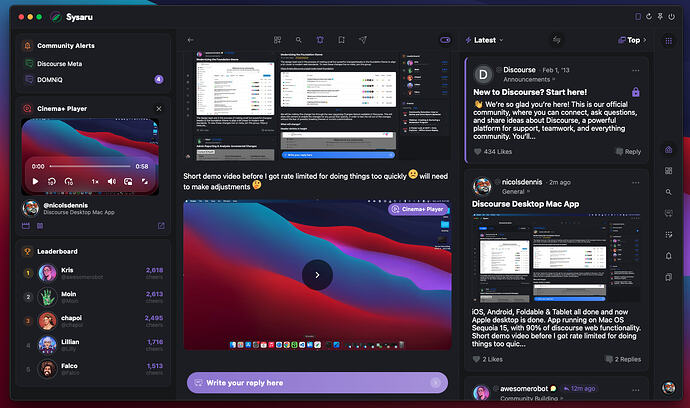This screenshot has height=408, width=690.
Task: Skip video forward 10 seconds
Action: pos(69,181)
